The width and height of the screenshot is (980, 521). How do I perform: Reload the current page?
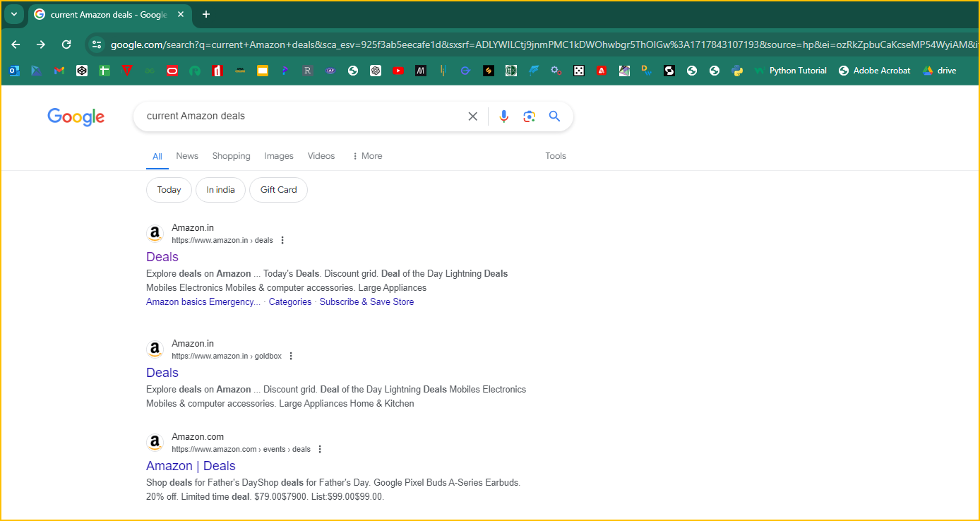(66, 44)
